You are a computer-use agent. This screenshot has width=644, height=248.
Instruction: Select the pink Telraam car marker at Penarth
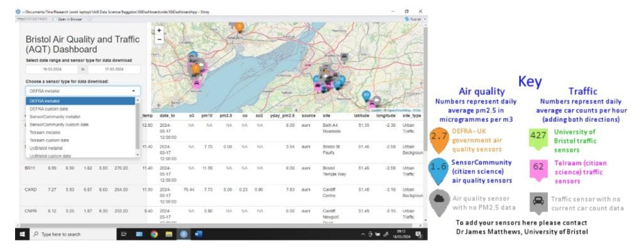coord(197,84)
